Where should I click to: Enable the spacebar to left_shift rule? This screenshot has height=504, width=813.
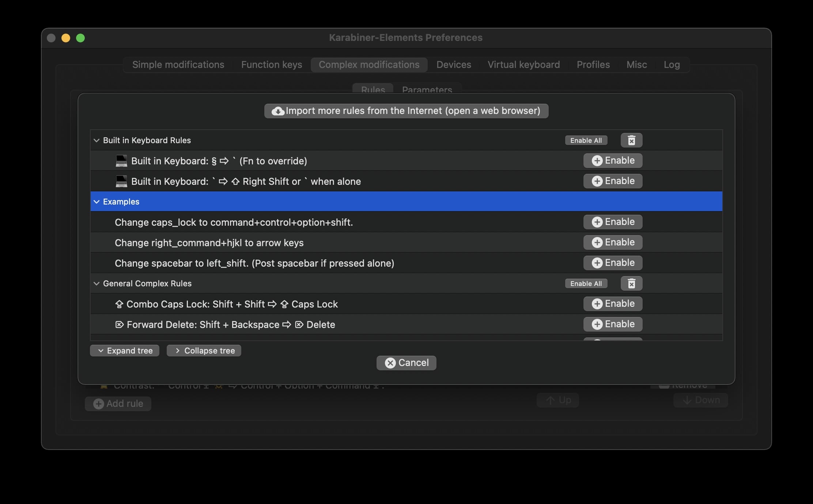612,263
